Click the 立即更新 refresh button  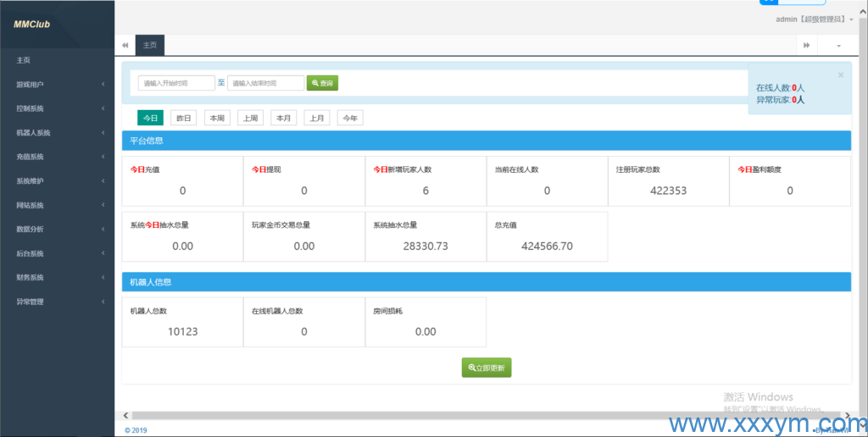[x=487, y=368]
